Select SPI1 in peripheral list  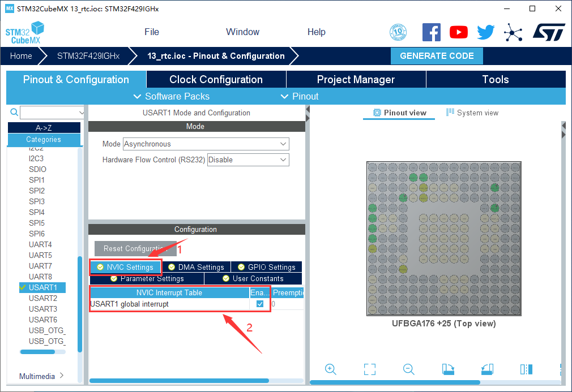(37, 180)
